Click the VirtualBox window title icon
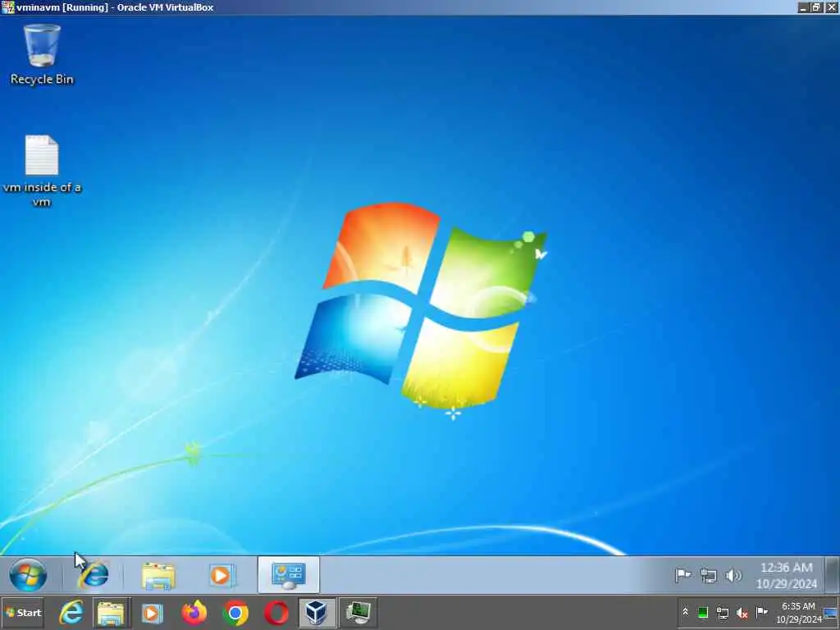Image resolution: width=840 pixels, height=630 pixels. click(7, 7)
